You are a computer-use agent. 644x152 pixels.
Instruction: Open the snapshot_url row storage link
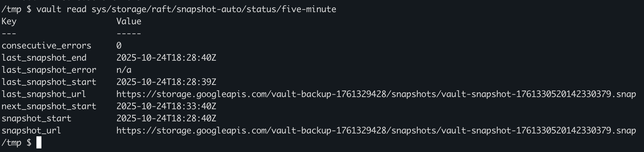click(376, 131)
